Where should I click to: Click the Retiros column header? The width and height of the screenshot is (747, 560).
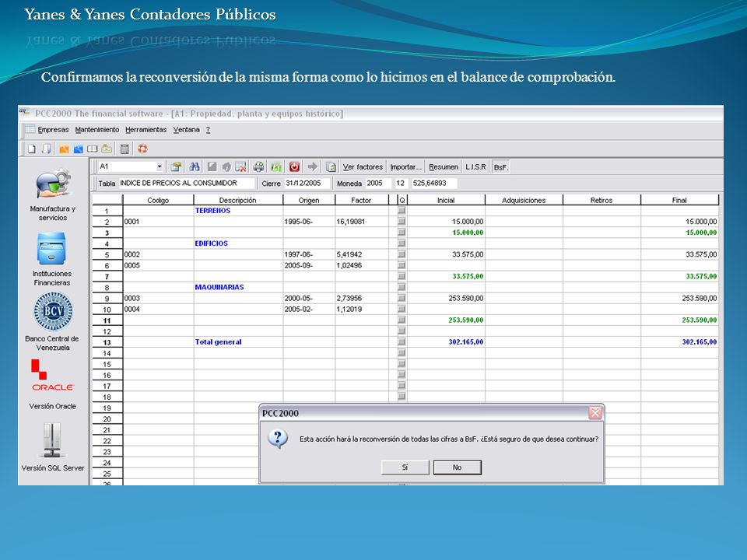click(601, 200)
